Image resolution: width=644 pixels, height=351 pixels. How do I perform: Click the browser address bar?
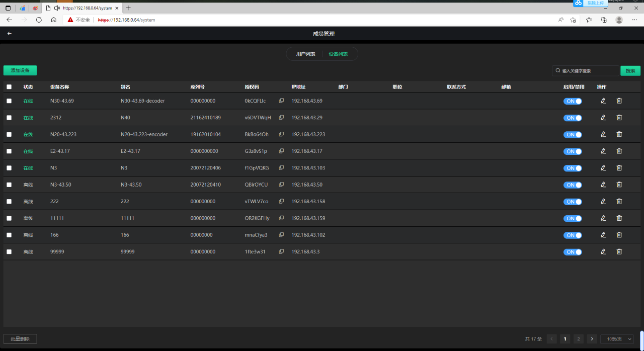pos(322,20)
